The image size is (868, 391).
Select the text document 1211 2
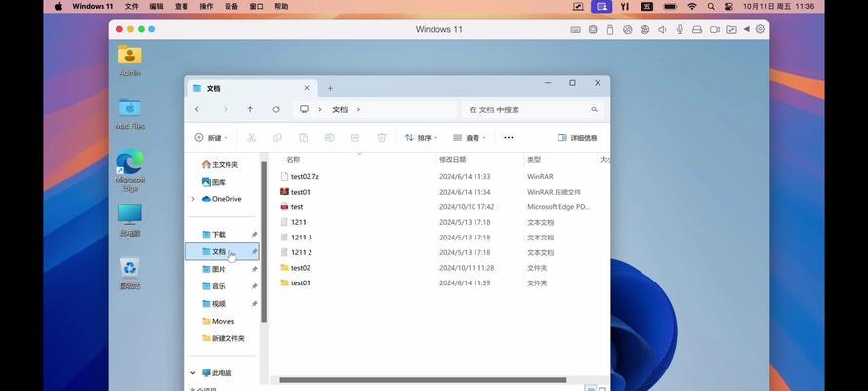click(296, 252)
